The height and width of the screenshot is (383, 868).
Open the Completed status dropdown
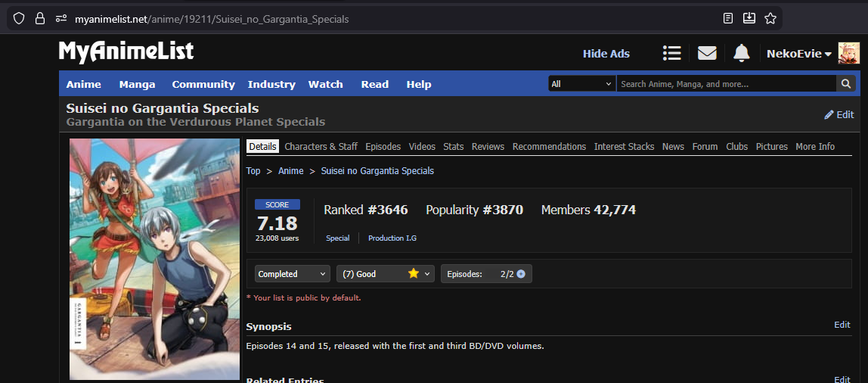[293, 274]
